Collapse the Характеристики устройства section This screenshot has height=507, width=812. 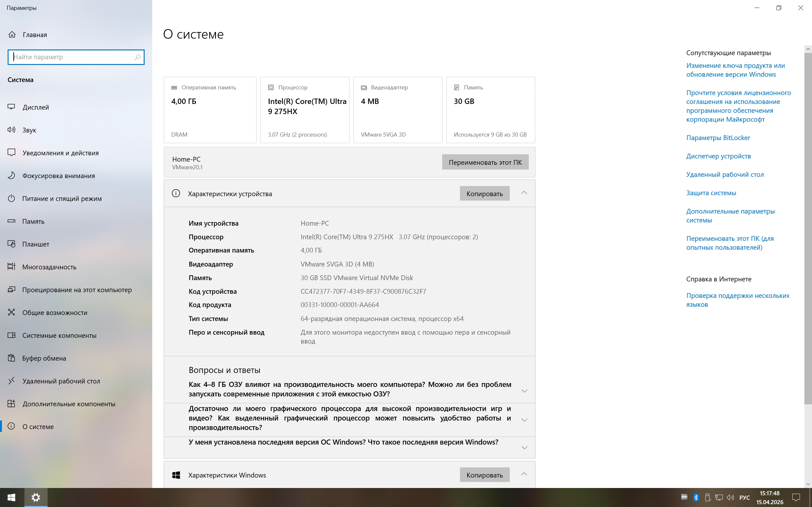524,193
